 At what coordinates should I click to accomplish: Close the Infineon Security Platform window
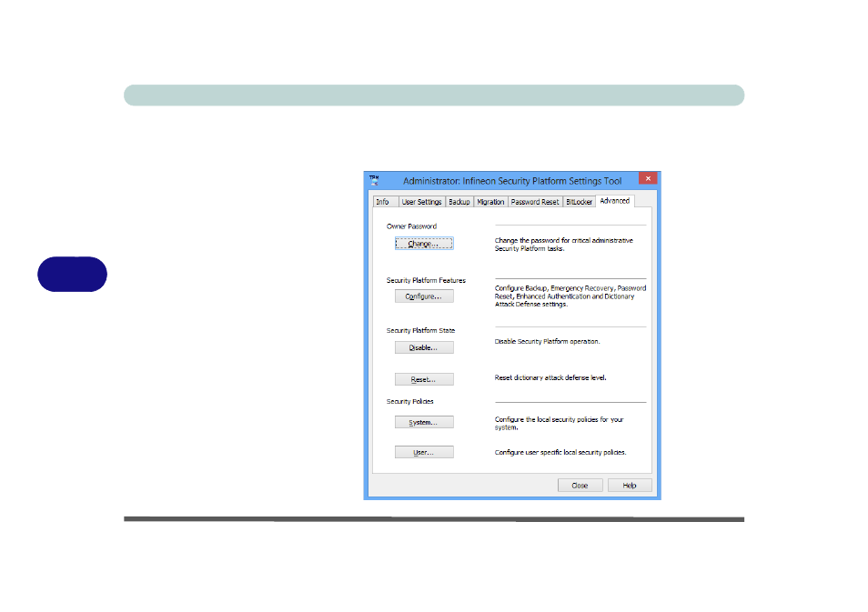(x=648, y=178)
